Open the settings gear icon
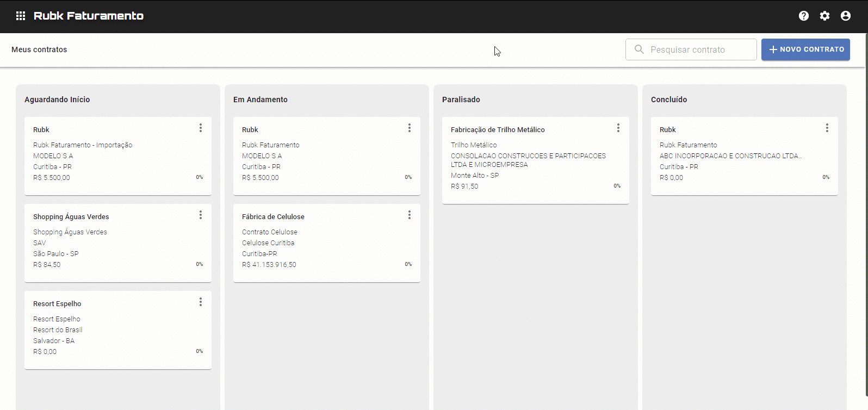 [825, 16]
